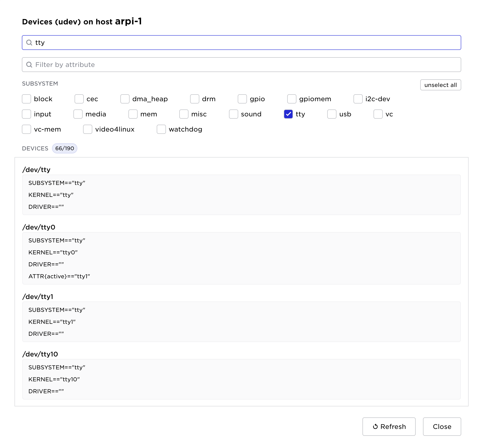Image resolution: width=481 pixels, height=448 pixels.
Task: Check the watchdog subsystem filter
Action: tap(161, 129)
